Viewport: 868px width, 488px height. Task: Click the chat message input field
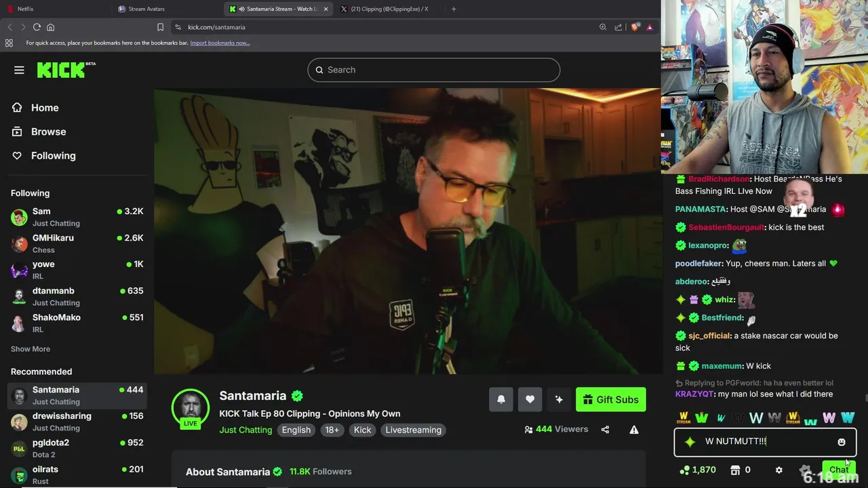click(765, 441)
